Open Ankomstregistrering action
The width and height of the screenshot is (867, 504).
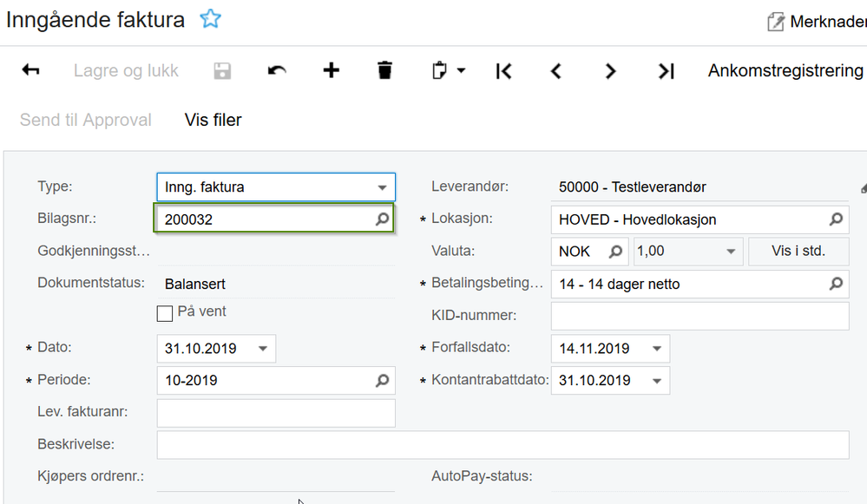(785, 71)
